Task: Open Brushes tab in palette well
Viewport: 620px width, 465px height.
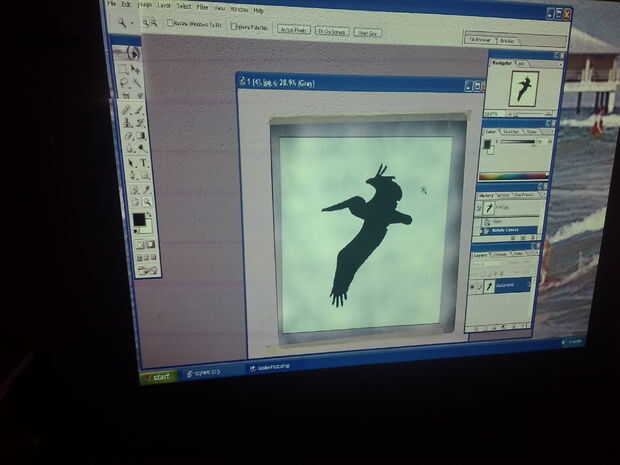Action: click(x=508, y=41)
